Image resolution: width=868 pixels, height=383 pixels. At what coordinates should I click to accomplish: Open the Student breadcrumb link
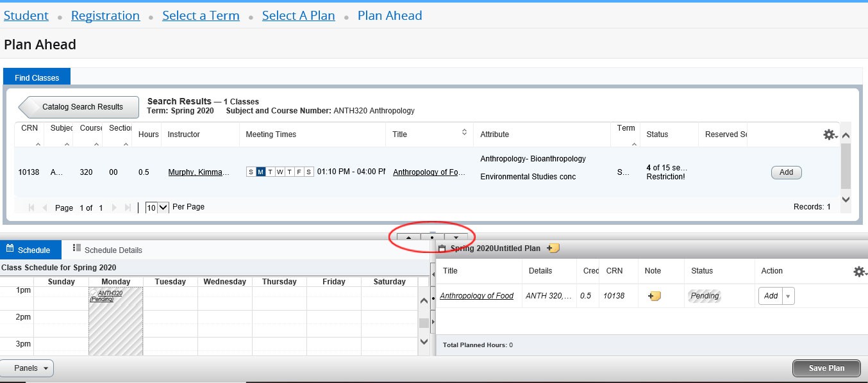coord(26,15)
